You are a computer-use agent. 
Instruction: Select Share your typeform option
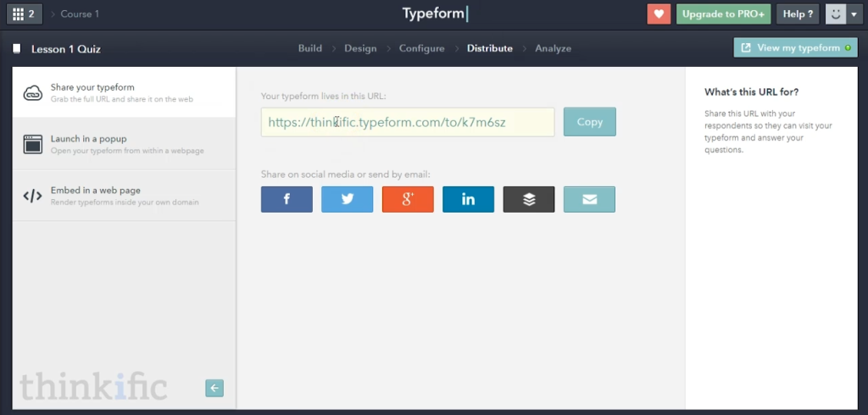tap(124, 92)
